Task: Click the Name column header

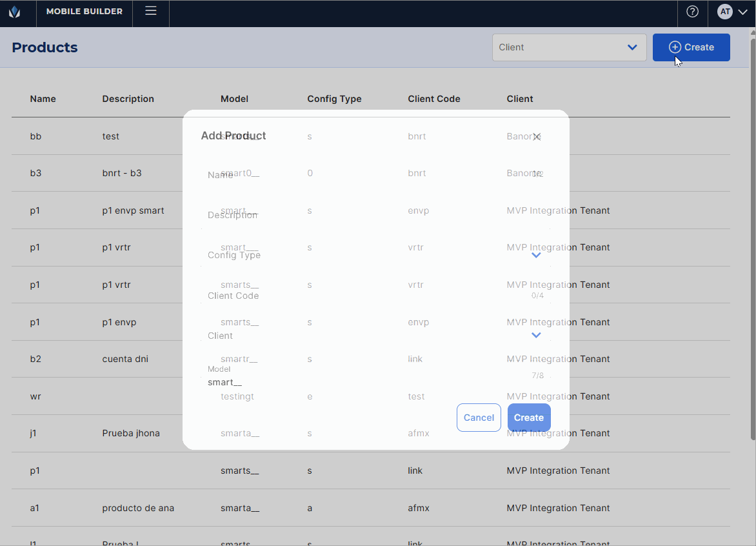Action: pyautogui.click(x=43, y=99)
